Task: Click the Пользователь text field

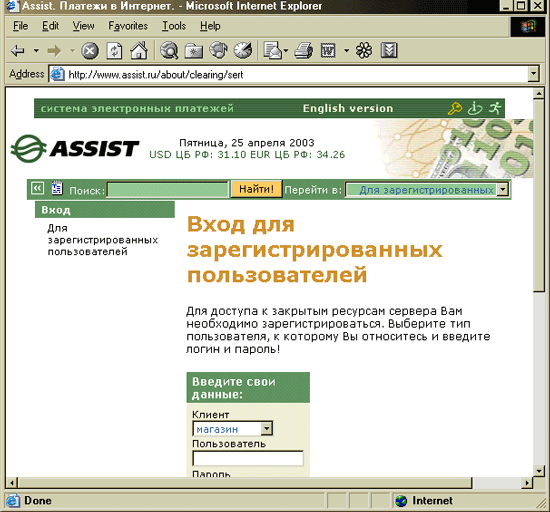Action: pos(248,458)
